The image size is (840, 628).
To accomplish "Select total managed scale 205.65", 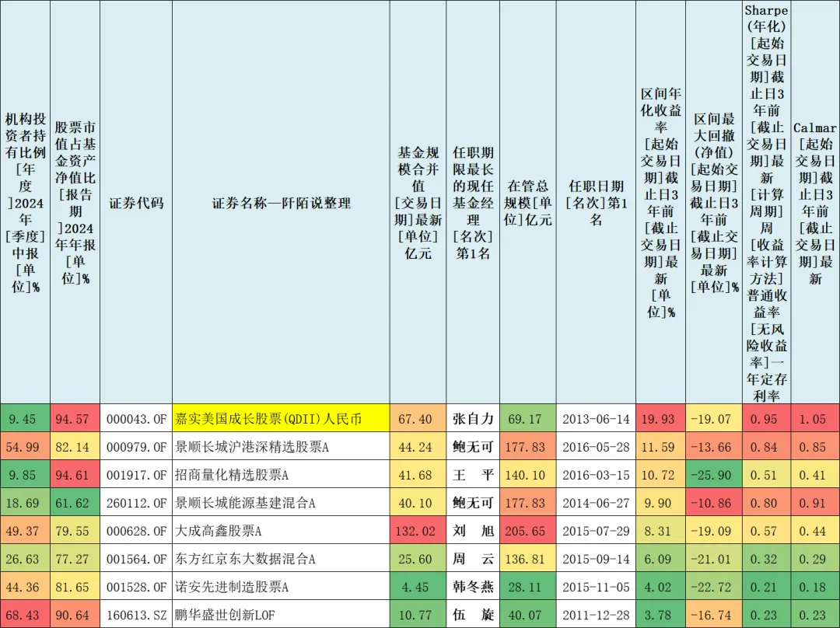I will [525, 531].
